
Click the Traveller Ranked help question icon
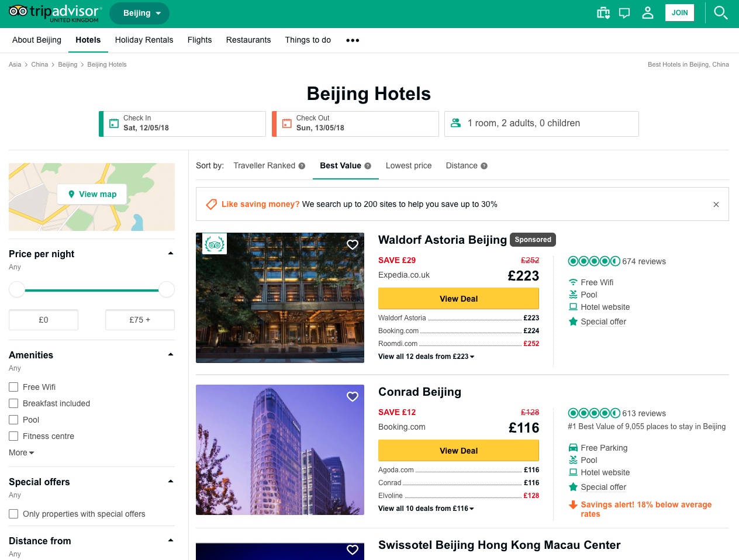tap(302, 166)
